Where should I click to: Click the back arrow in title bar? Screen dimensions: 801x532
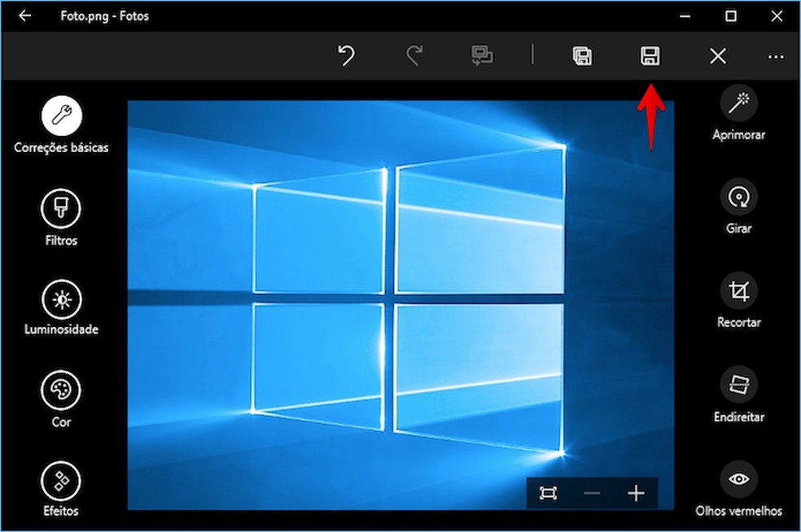coord(24,15)
